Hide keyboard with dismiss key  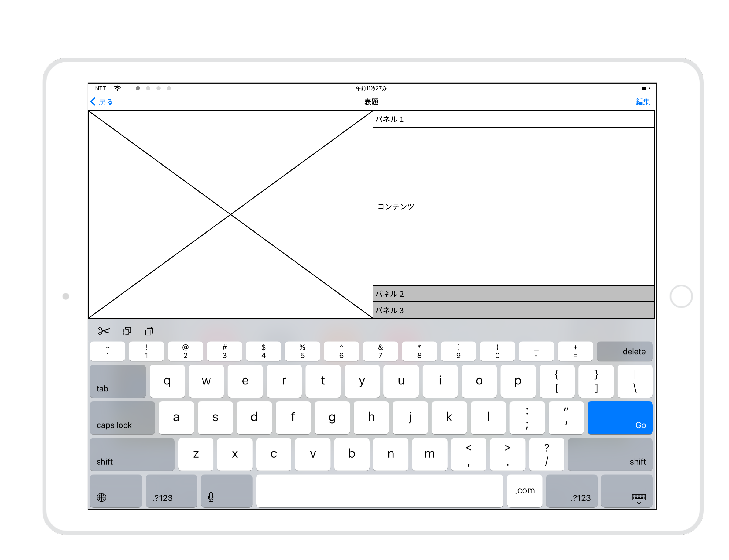(626, 491)
